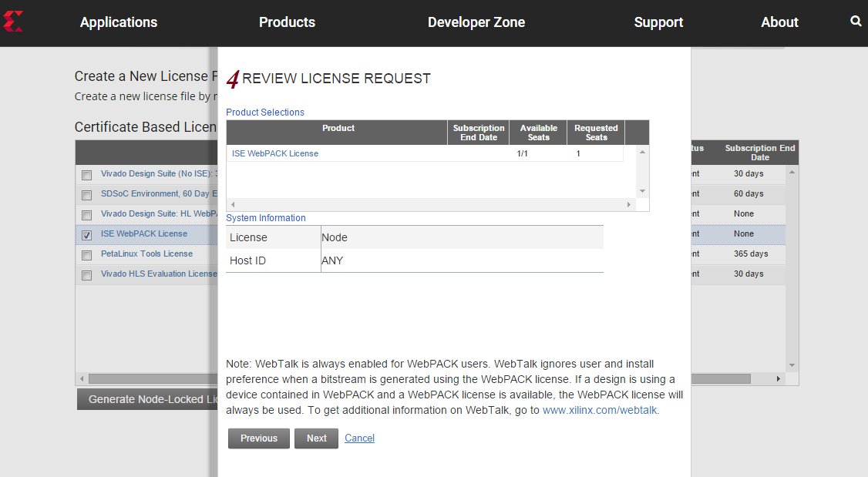The image size is (868, 477).
Task: Click the Vivado Design Suite (No ISE) link
Action: pos(158,173)
